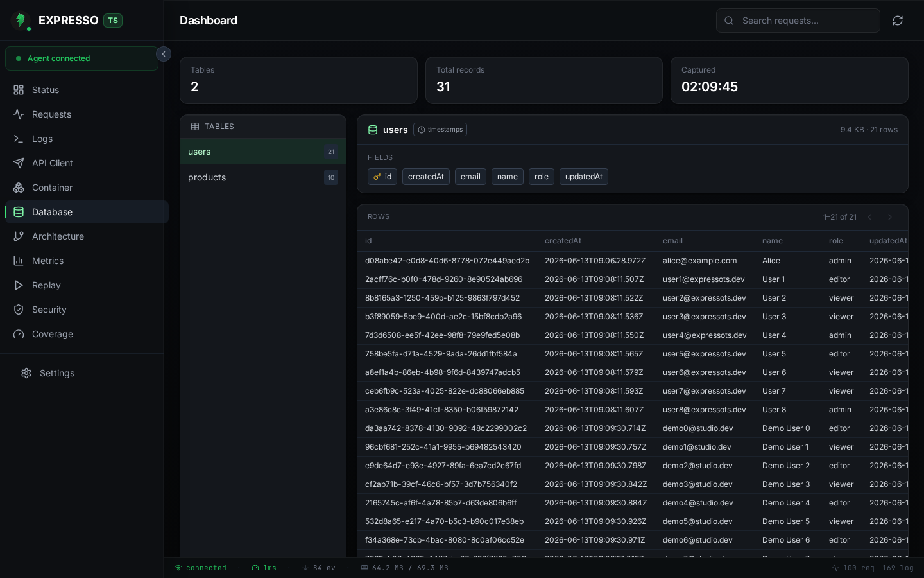Click the Settings gear icon
This screenshot has height=578, width=924.
pyautogui.click(x=26, y=373)
